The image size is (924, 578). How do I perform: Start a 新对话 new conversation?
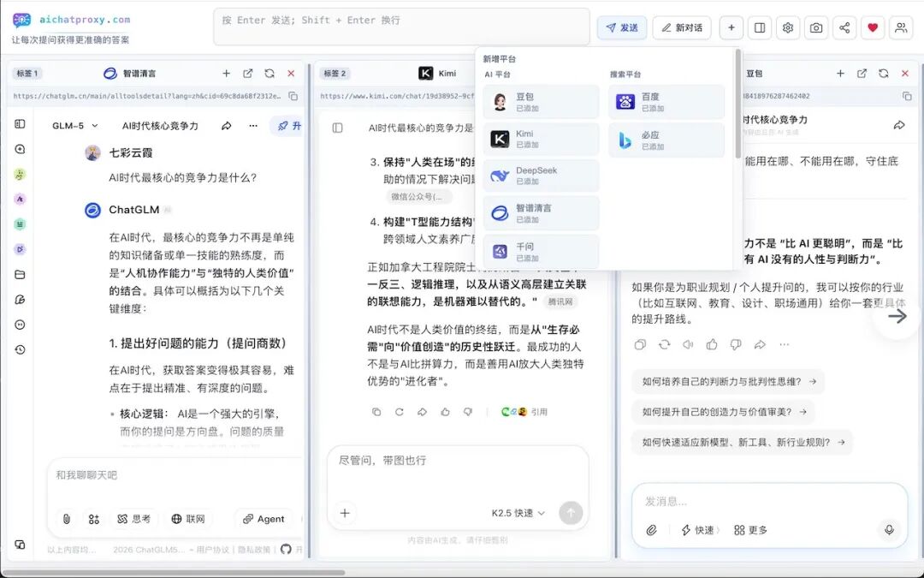(x=682, y=27)
